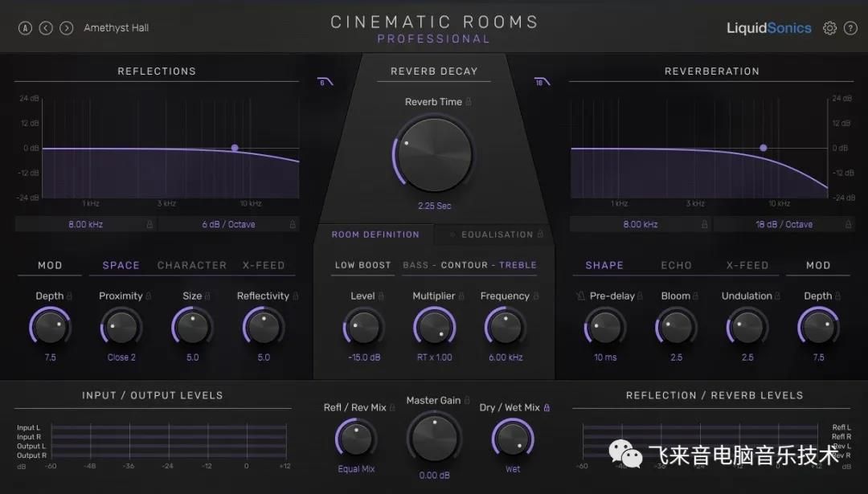Image resolution: width=868 pixels, height=494 pixels.
Task: Select the Shape tab in Reverberation
Action: click(604, 266)
